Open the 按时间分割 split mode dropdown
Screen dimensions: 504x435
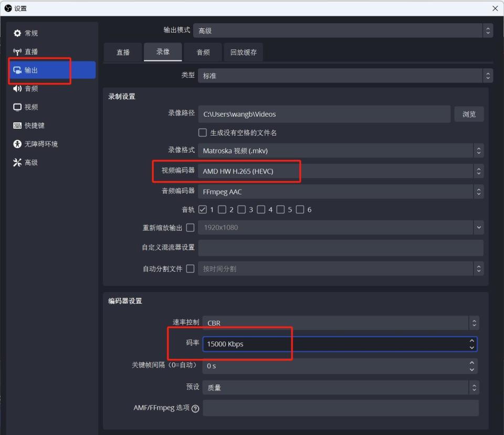point(341,268)
